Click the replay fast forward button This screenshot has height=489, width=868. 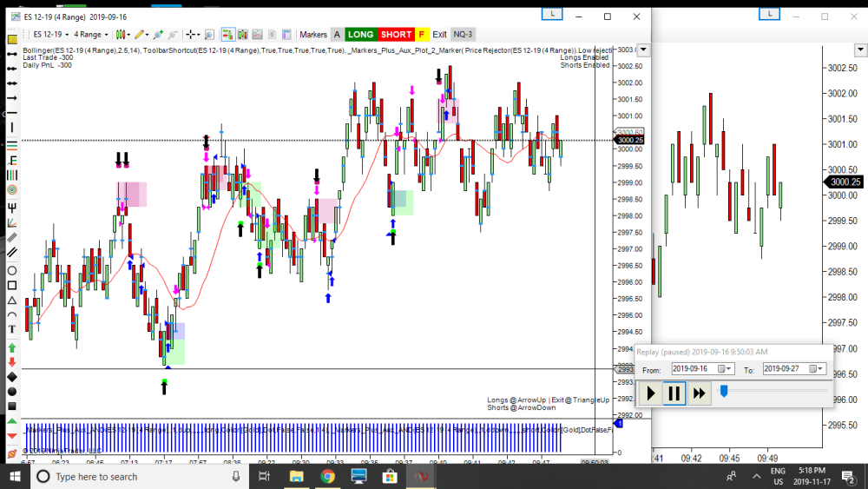click(699, 393)
